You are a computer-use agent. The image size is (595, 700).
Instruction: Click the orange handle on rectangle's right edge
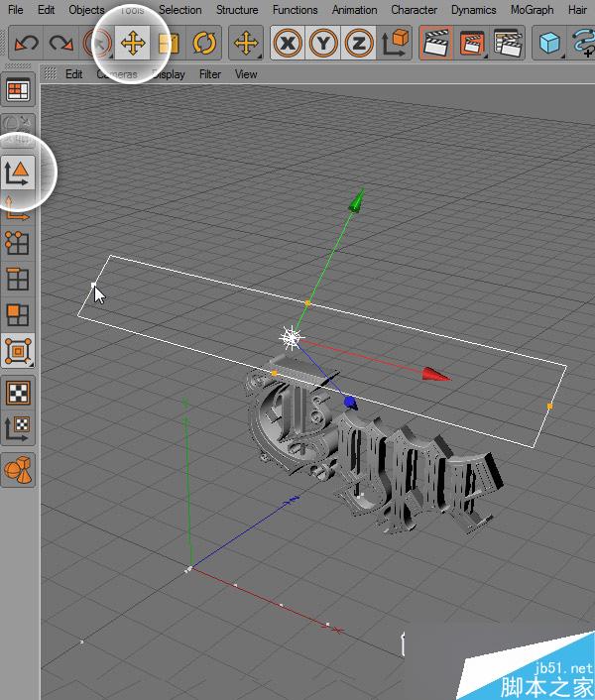(x=550, y=407)
